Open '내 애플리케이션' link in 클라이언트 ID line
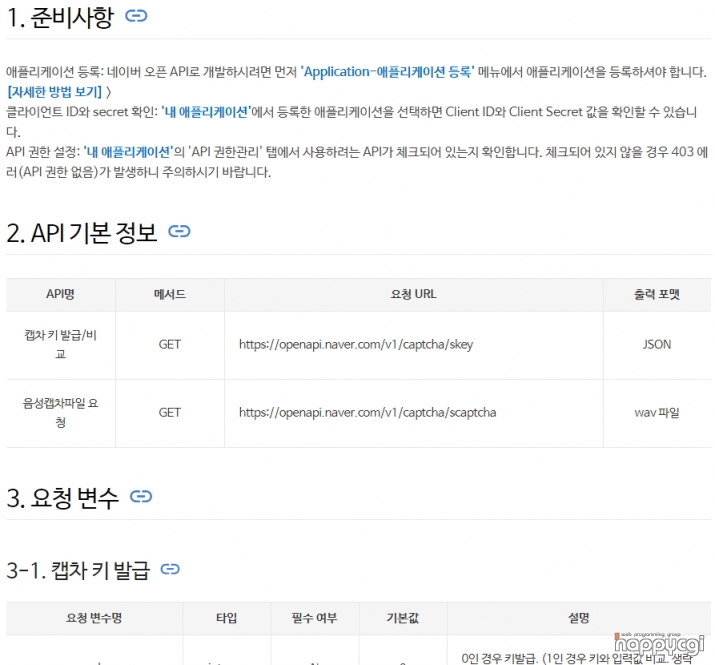The width and height of the screenshot is (715, 665). point(207,112)
